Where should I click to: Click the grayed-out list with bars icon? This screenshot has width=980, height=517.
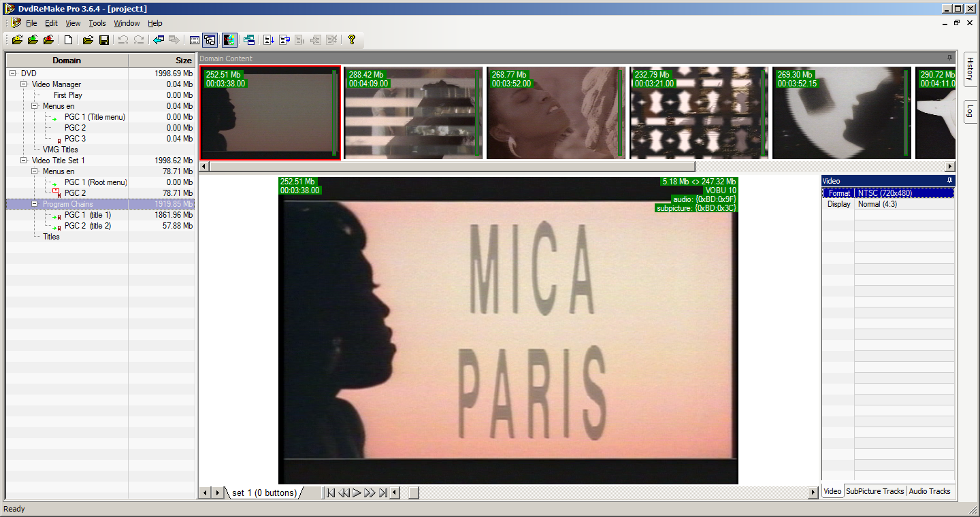click(300, 40)
